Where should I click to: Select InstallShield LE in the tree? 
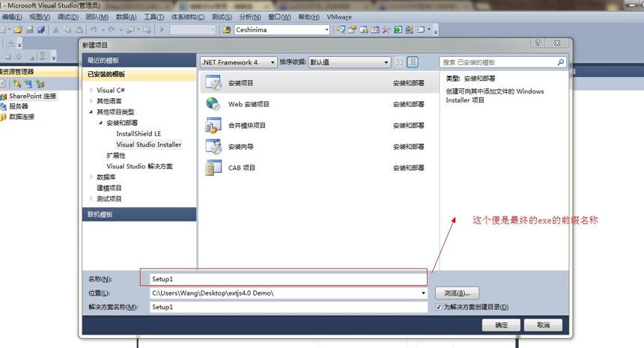click(x=139, y=134)
